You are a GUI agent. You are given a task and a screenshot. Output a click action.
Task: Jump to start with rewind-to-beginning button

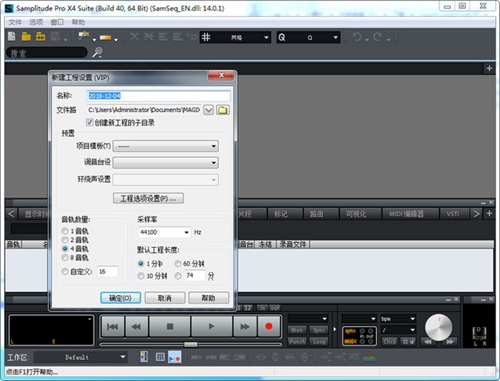[112, 326]
